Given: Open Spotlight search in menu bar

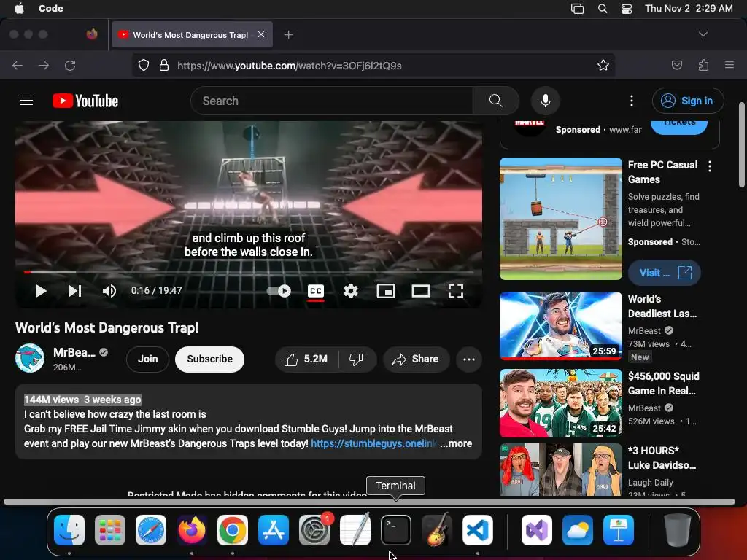Looking at the screenshot, I should click(x=603, y=8).
